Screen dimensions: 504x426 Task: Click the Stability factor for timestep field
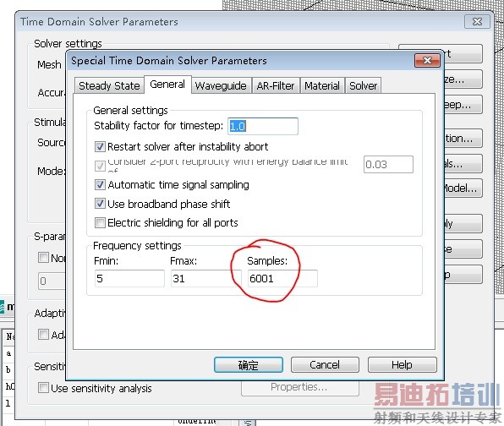coord(263,126)
